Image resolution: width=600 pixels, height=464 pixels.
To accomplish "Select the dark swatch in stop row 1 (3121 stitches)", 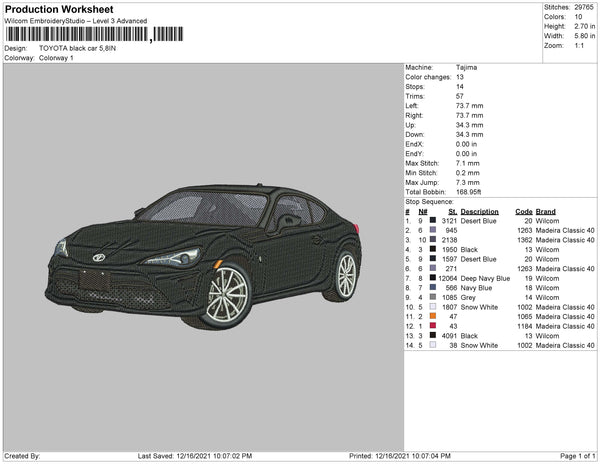I will [432, 221].
